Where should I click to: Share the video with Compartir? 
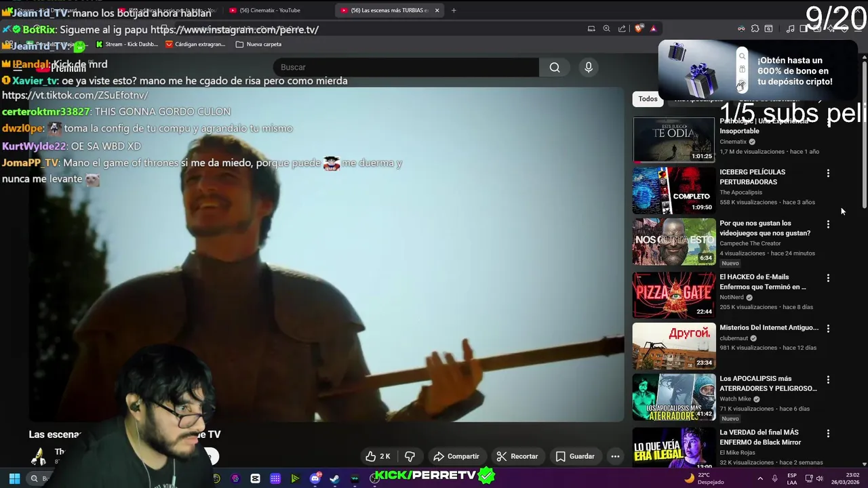coord(456,456)
